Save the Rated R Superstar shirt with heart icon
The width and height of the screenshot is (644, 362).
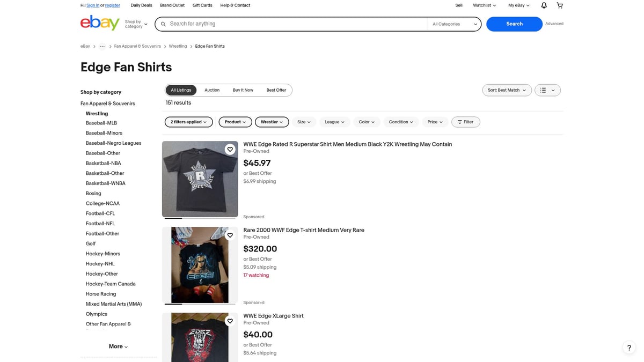230,149
